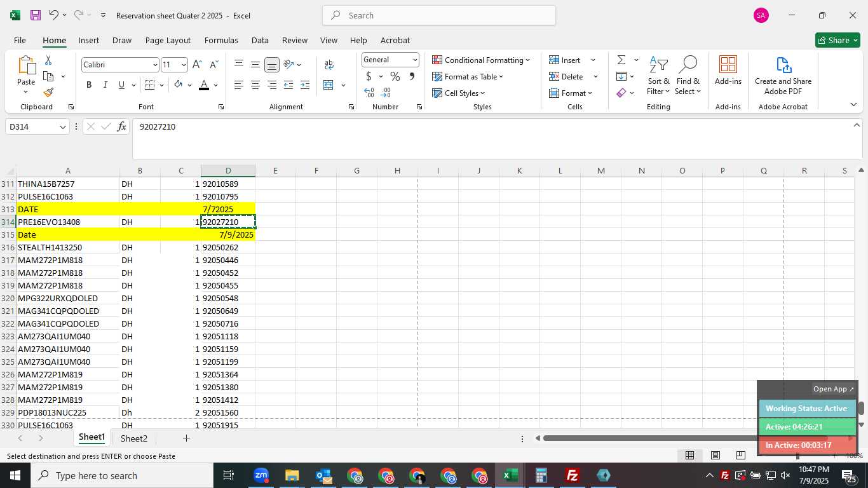Open Outlook from the taskbar

(x=323, y=475)
